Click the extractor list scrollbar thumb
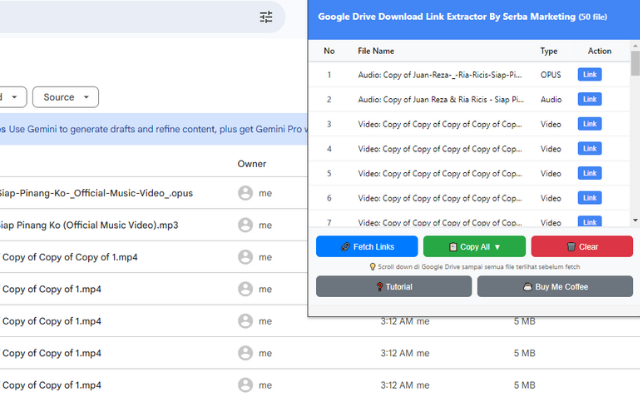Image resolution: width=640 pixels, height=400 pixels. pos(635,63)
